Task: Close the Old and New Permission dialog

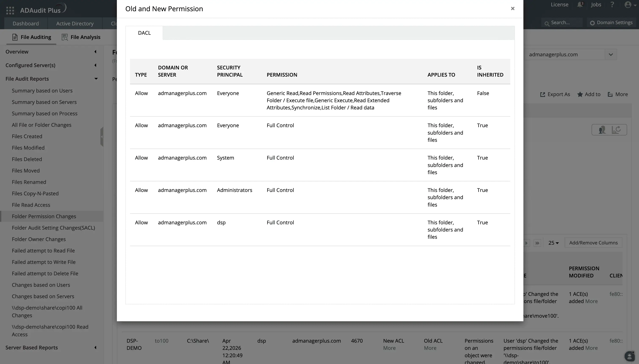Action: 512,8
